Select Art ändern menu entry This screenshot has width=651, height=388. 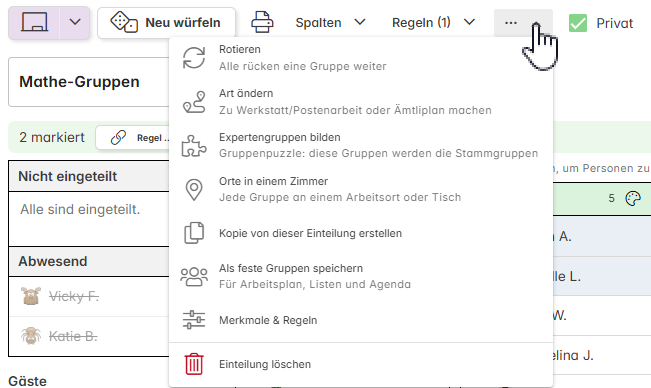(361, 102)
